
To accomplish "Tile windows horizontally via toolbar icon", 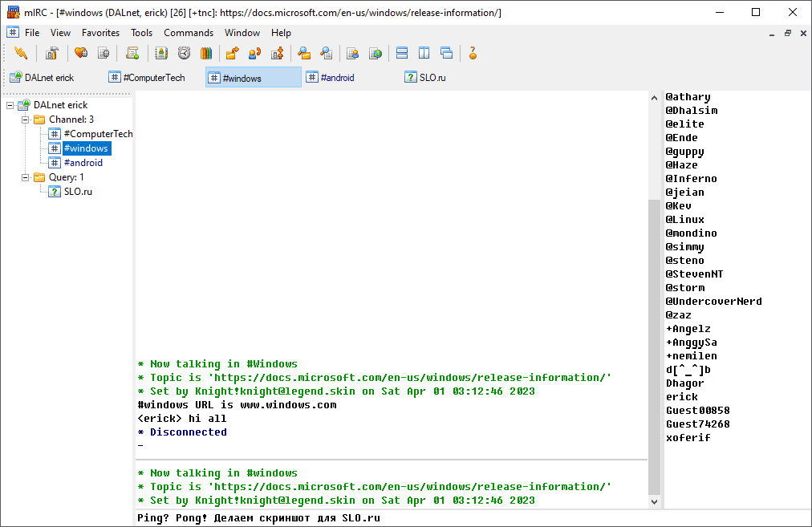I will (x=402, y=53).
